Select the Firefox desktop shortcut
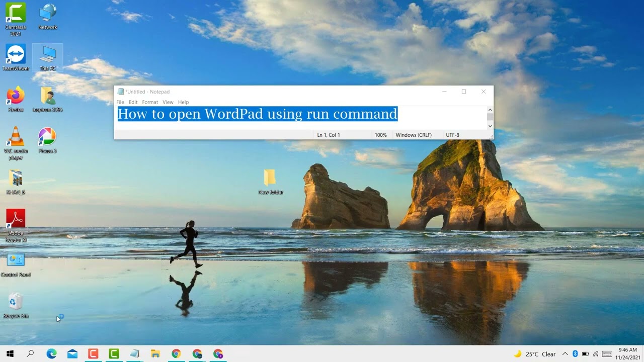The height and width of the screenshot is (362, 644). pos(16,99)
